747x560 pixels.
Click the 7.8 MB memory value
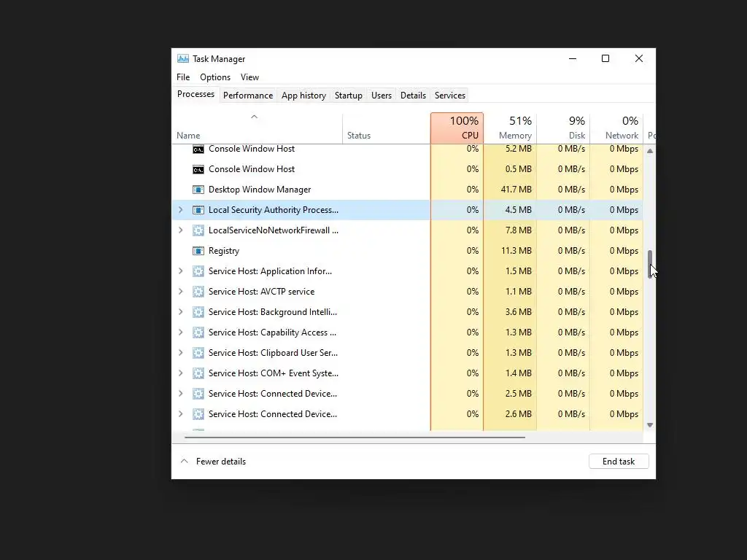519,230
